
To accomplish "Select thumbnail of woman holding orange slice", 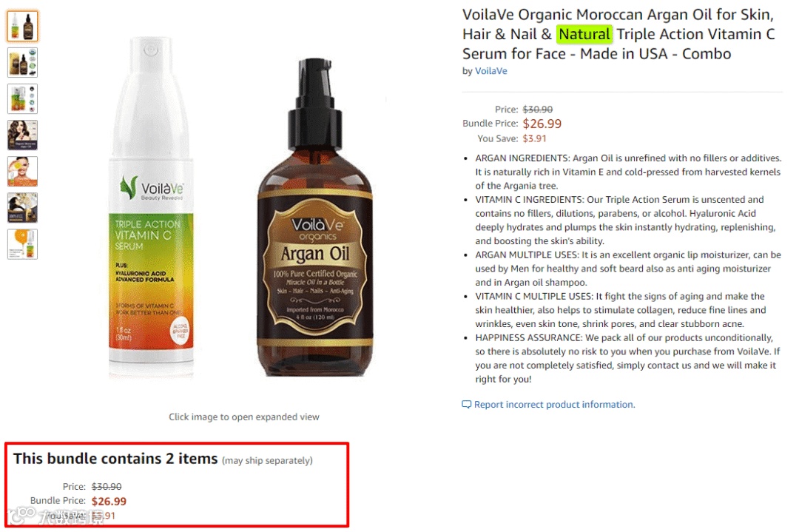I will tap(22, 171).
